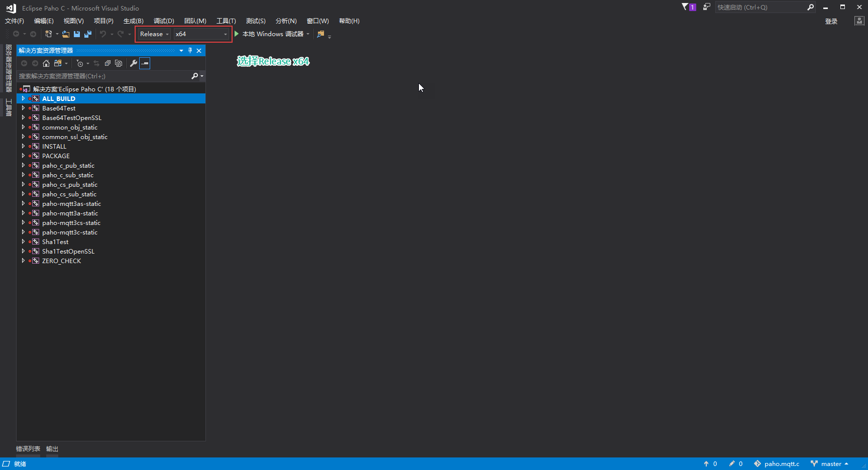Expand the ALL_BUILD project node
The height and width of the screenshot is (470, 868).
point(23,98)
